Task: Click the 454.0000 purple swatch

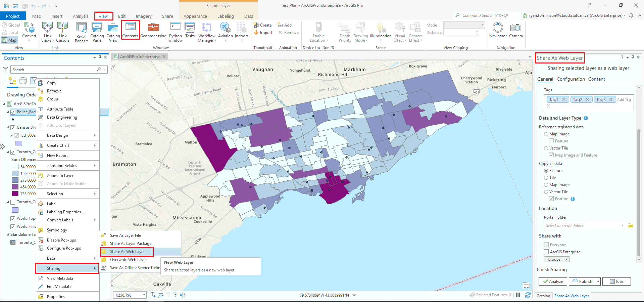Action: click(15, 187)
